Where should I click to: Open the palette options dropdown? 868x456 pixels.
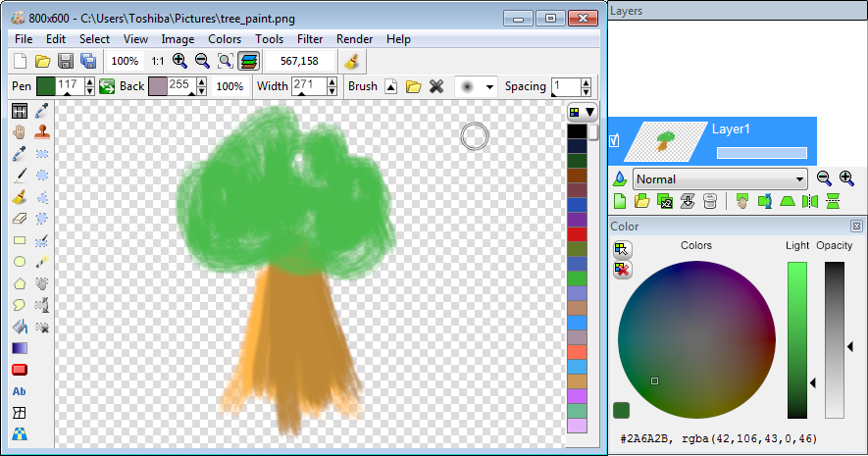[583, 113]
